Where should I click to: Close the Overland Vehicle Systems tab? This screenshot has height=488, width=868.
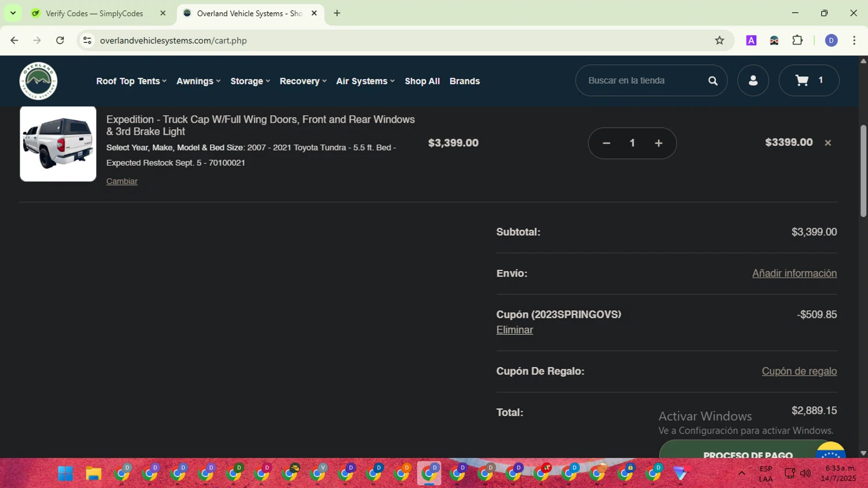(x=314, y=13)
